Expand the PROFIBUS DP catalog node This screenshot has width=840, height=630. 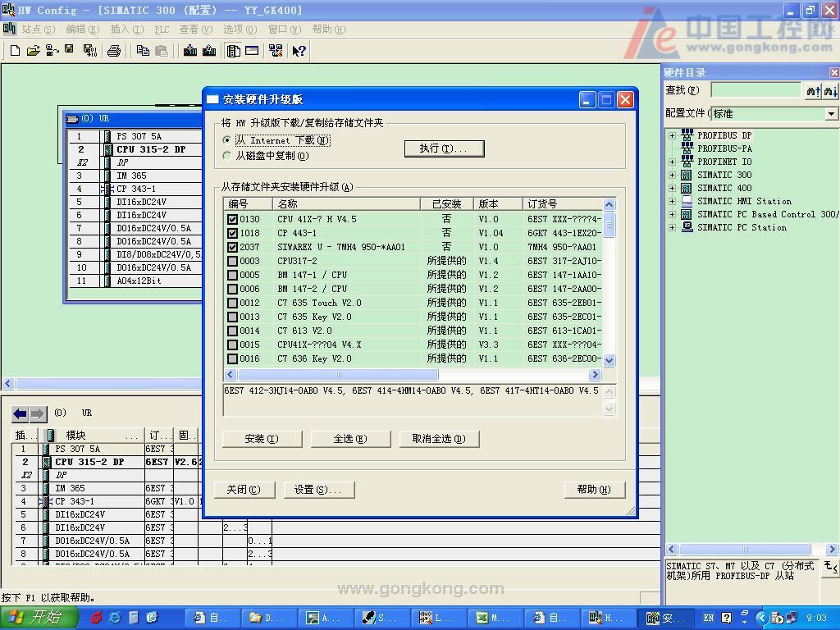pos(672,135)
